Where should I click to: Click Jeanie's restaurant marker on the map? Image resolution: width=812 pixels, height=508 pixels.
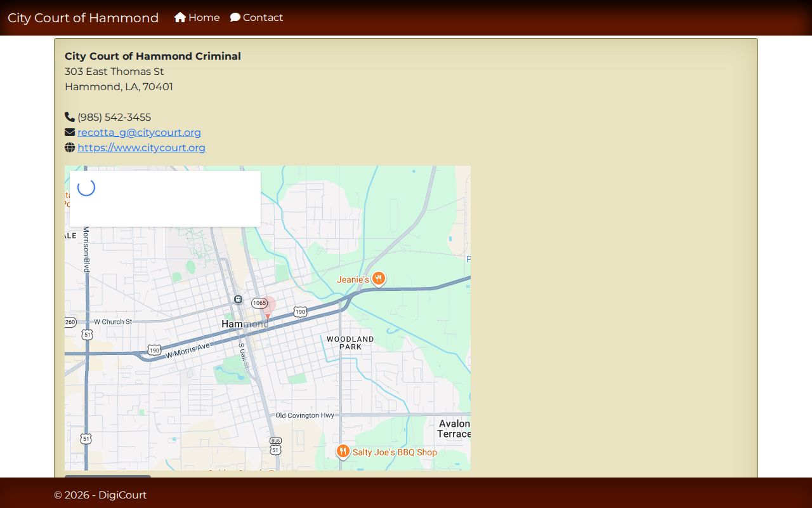(379, 279)
